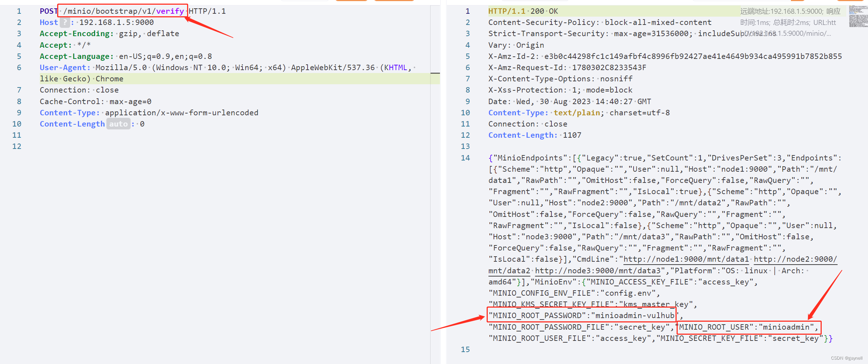This screenshot has width=868, height=364.
Task: Click application/x-www-form-urlencoded value
Action: click(182, 113)
